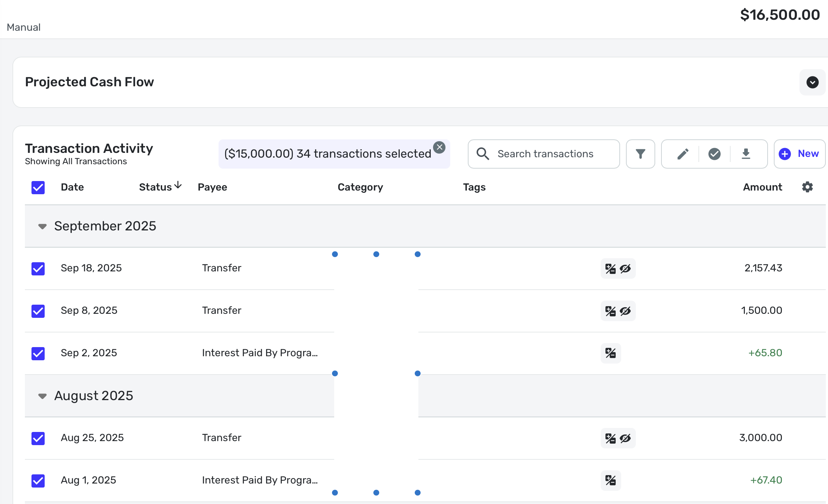Expand the Projected Cash Flow panel
This screenshot has width=828, height=504.
(812, 82)
